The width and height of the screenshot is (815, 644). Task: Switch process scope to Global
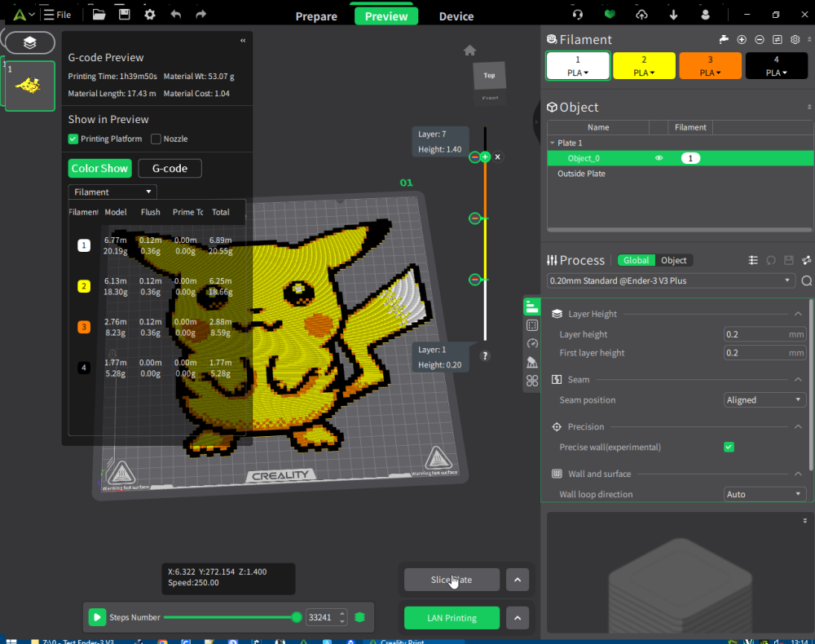coord(636,260)
